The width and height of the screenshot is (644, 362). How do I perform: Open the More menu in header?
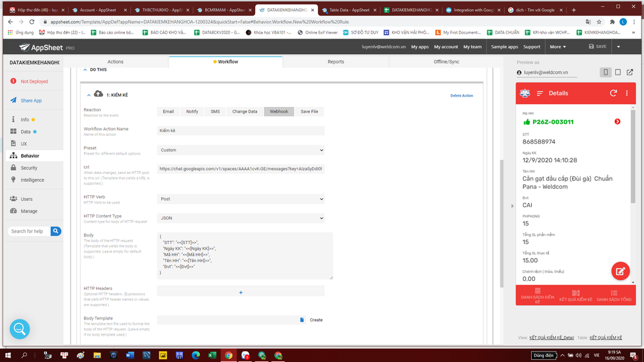point(558,47)
